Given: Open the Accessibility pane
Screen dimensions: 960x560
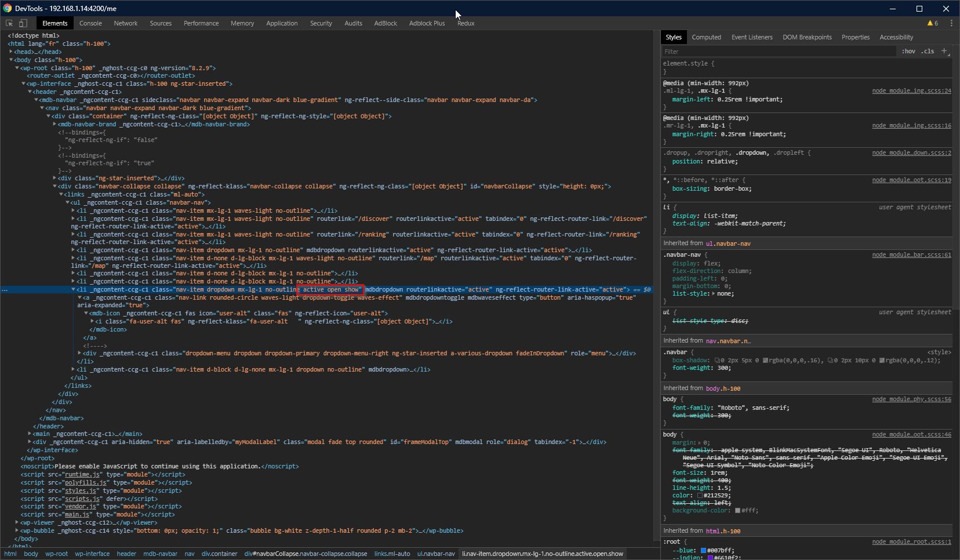Looking at the screenshot, I should [x=896, y=37].
